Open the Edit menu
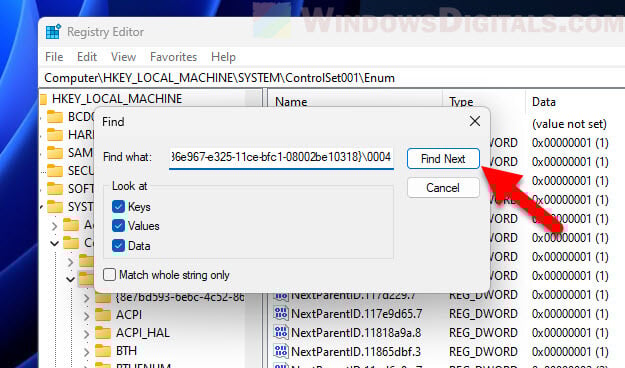Image resolution: width=625 pixels, height=368 pixels. [x=87, y=57]
